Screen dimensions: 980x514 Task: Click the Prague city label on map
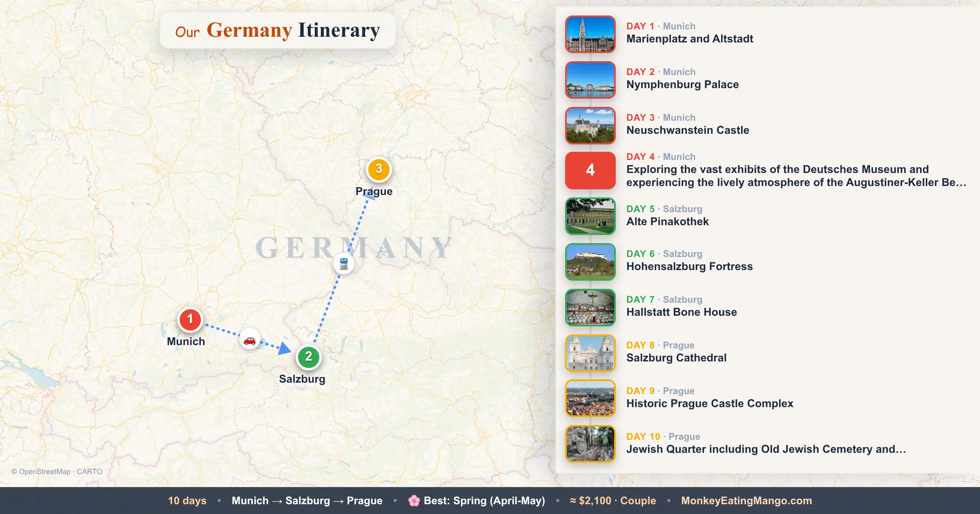[374, 191]
